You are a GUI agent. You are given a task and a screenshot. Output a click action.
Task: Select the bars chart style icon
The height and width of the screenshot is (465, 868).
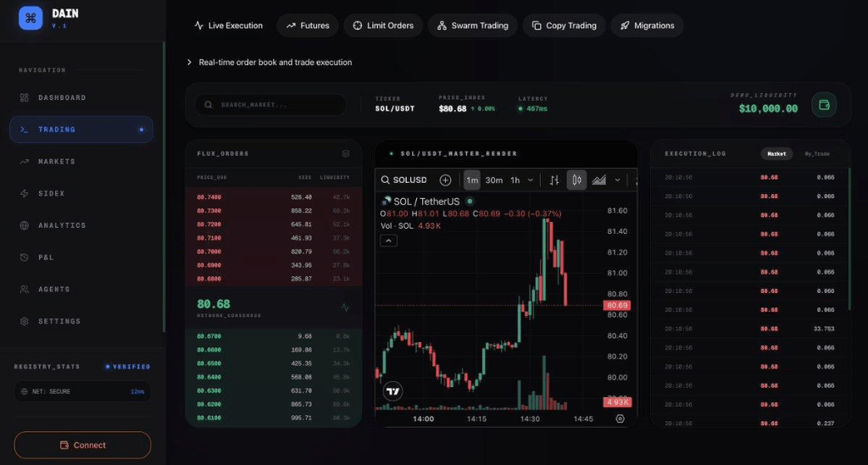pos(554,180)
